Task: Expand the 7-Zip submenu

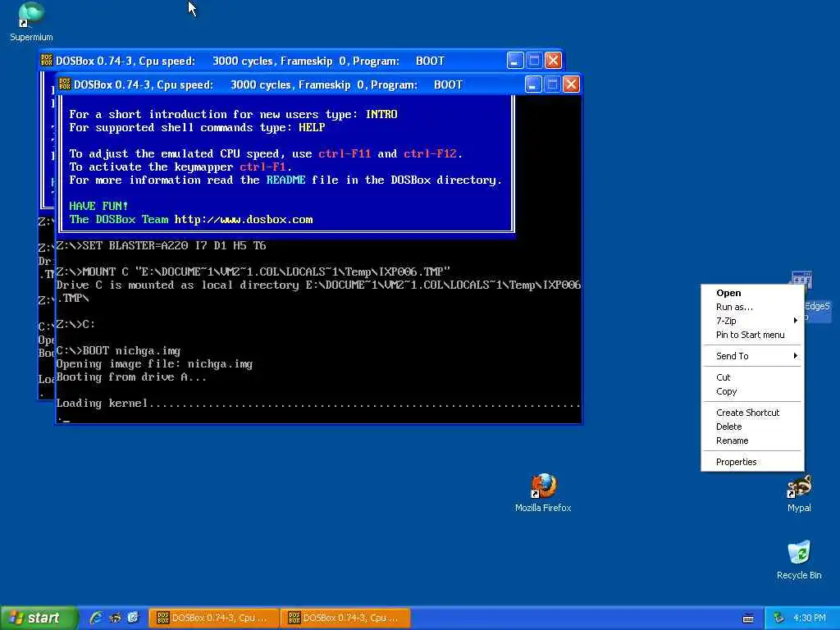Action: tap(752, 321)
